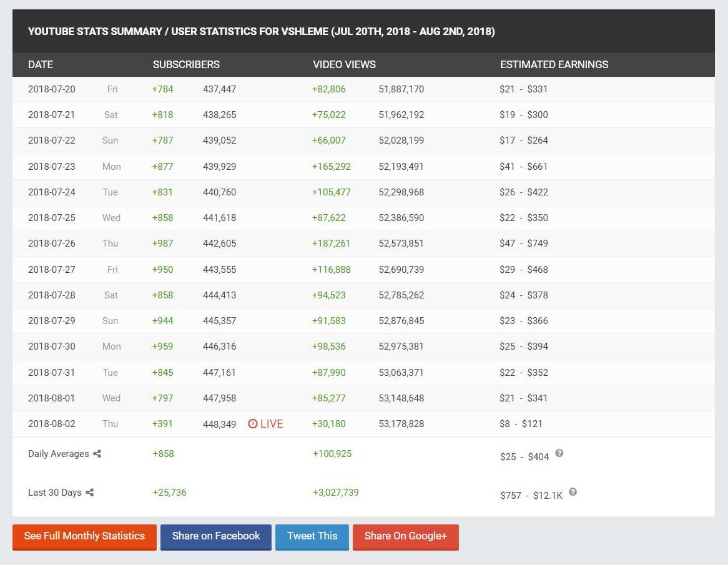Click the VIDEO VIEWS column header
The width and height of the screenshot is (728, 565).
pos(344,64)
